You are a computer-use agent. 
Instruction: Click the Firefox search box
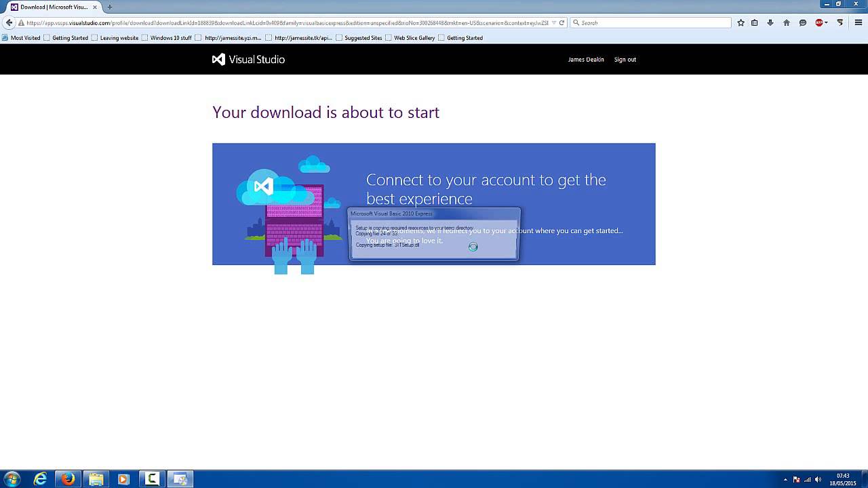(x=651, y=22)
